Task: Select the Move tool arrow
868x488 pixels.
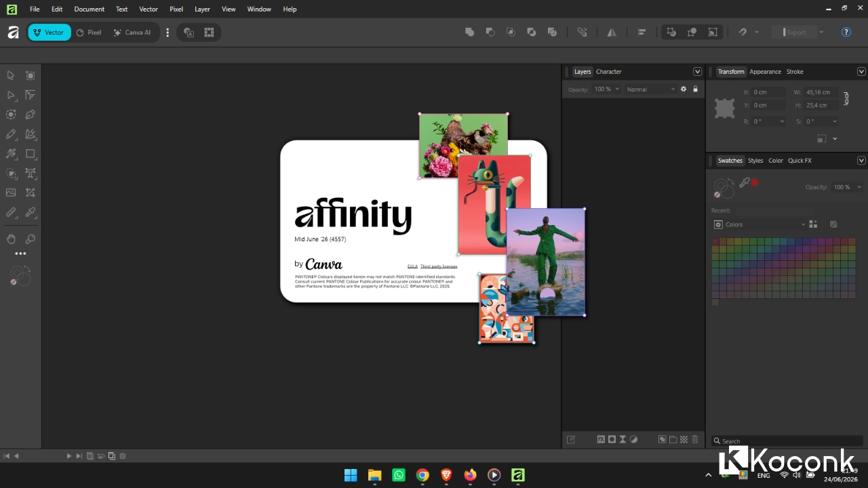Action: [x=11, y=75]
